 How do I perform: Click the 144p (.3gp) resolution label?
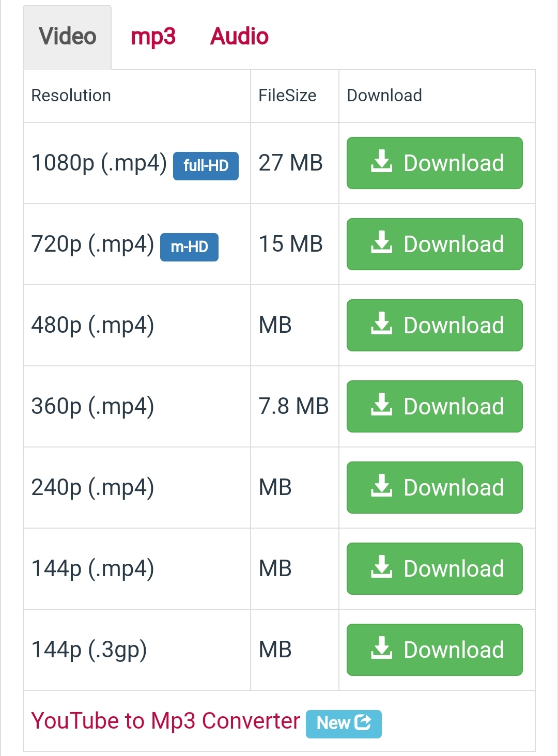tap(89, 650)
